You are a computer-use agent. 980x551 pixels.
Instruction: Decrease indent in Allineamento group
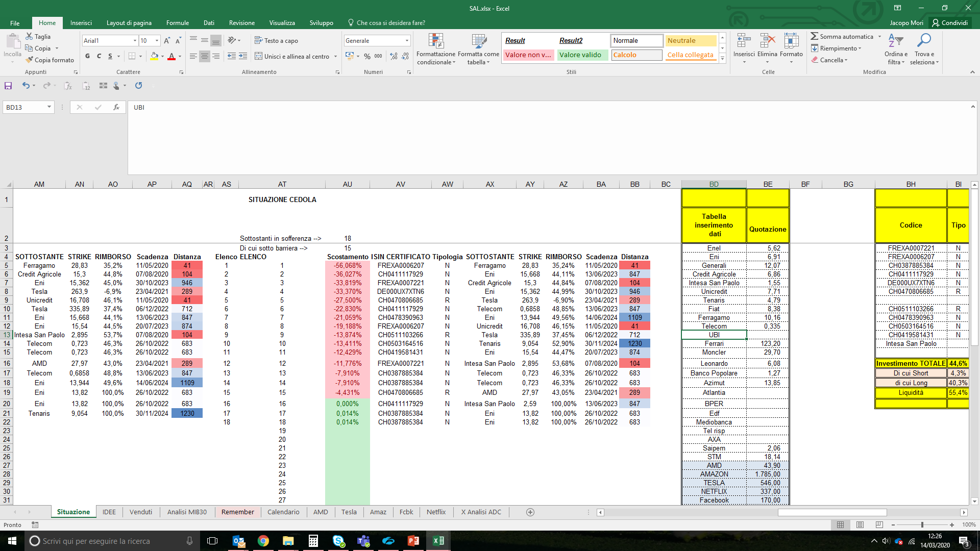point(232,56)
